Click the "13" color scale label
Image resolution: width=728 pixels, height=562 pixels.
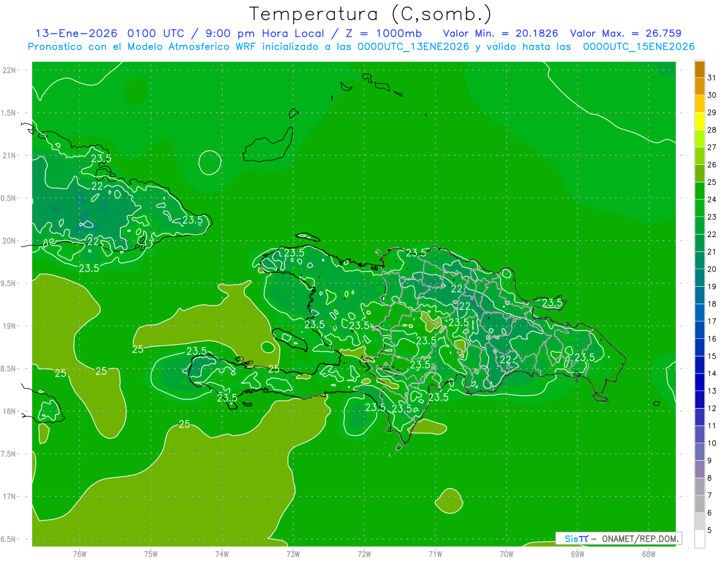click(712, 391)
